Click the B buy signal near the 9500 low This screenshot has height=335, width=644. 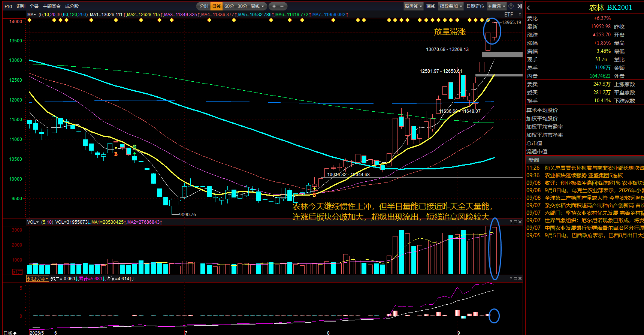click(314, 194)
